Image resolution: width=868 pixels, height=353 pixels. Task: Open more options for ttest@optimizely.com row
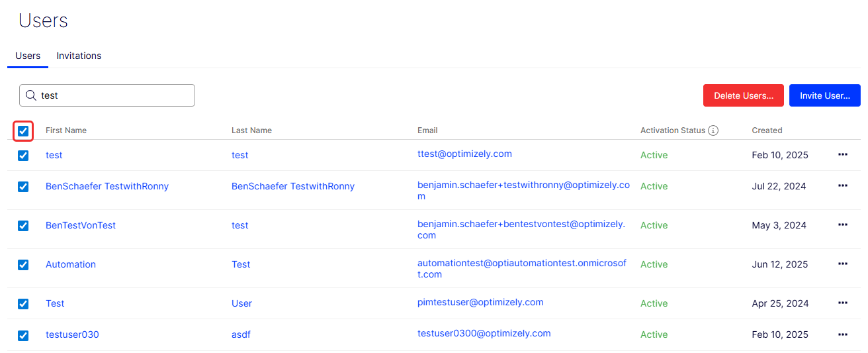[x=842, y=154]
